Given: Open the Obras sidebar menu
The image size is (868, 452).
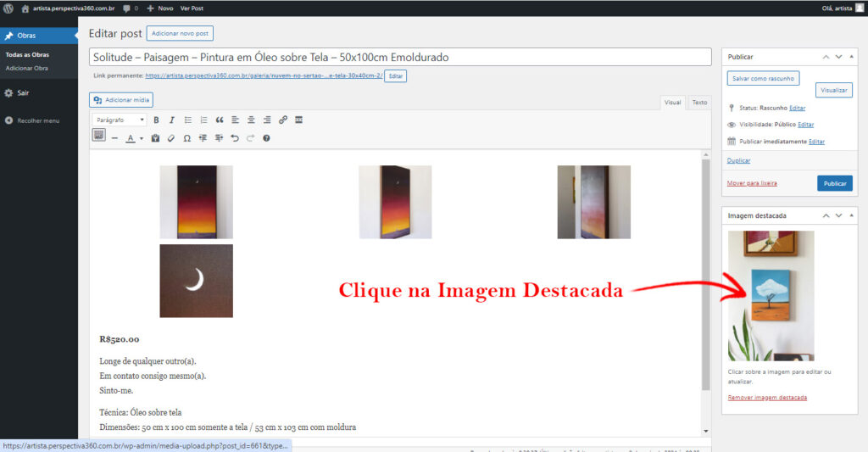Looking at the screenshot, I should pyautogui.click(x=39, y=36).
